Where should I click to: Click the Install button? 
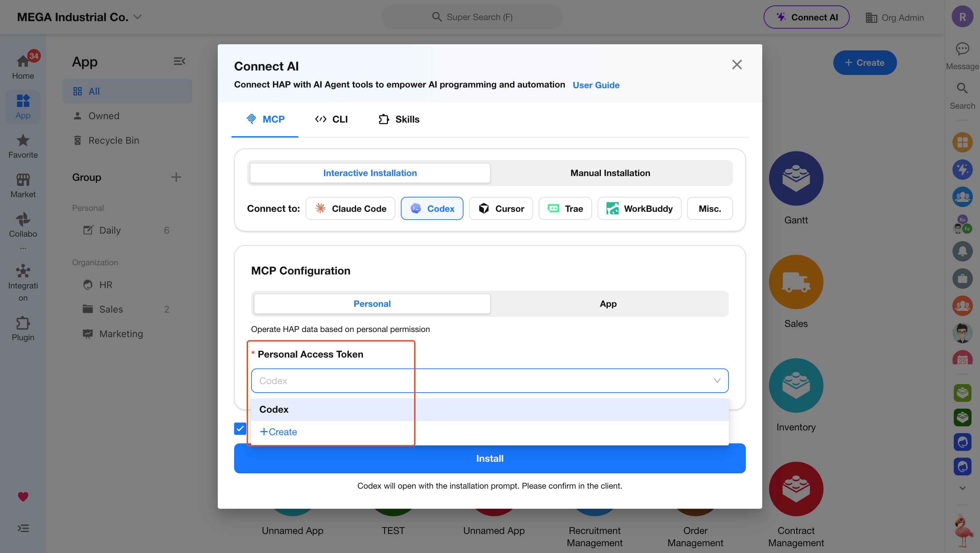coord(490,459)
